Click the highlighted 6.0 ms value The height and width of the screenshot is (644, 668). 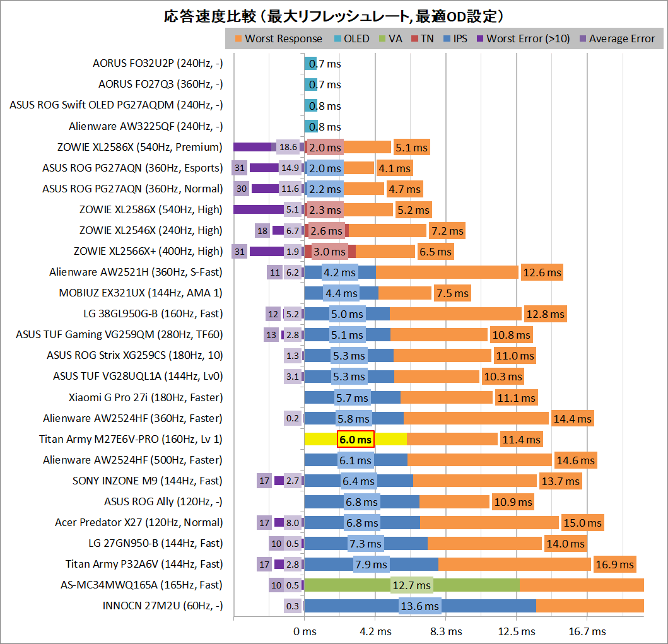356,440
